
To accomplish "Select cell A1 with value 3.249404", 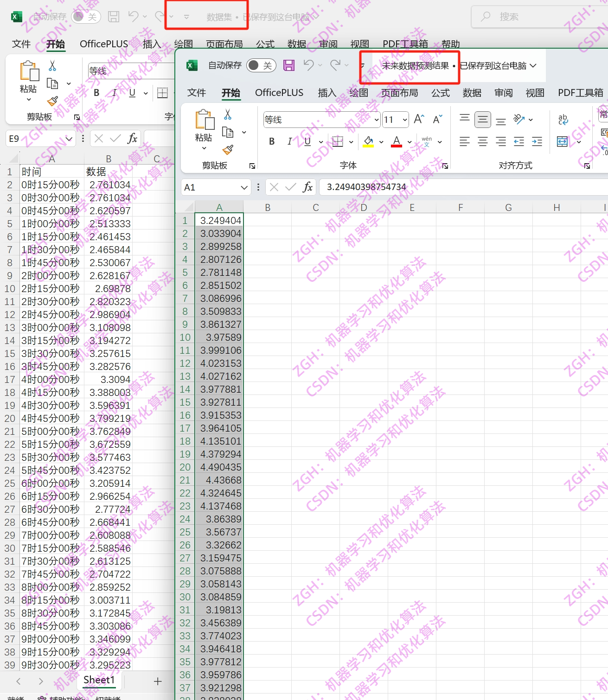I will pos(219,220).
